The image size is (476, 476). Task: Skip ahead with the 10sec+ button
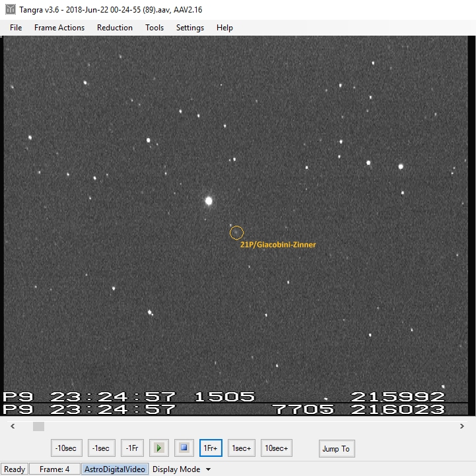(x=276, y=448)
